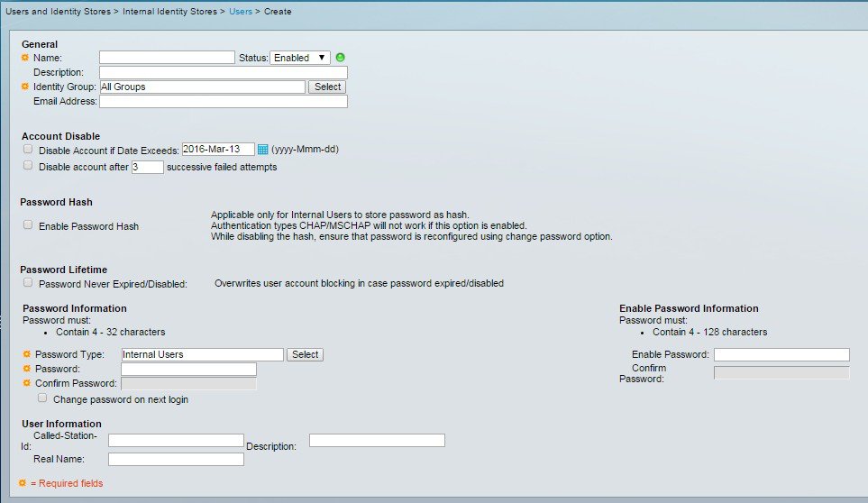Click the date field showing 2016-Mar-13
The width and height of the screenshot is (868, 503).
coord(218,150)
